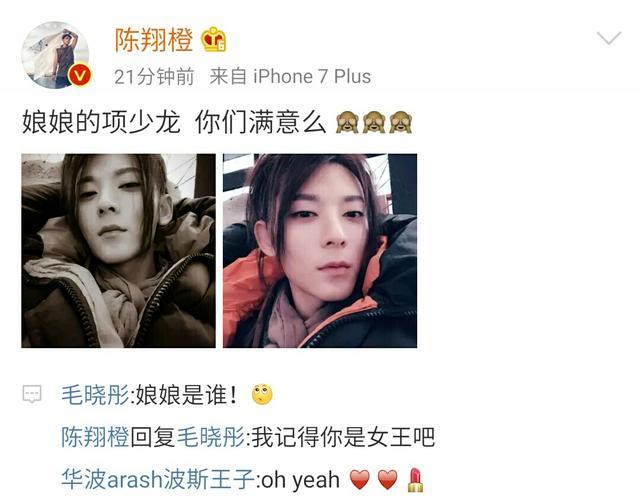Image resolution: width=640 pixels, height=503 pixels.
Task: Click the last monkey emoji in post text
Action: click(x=401, y=122)
